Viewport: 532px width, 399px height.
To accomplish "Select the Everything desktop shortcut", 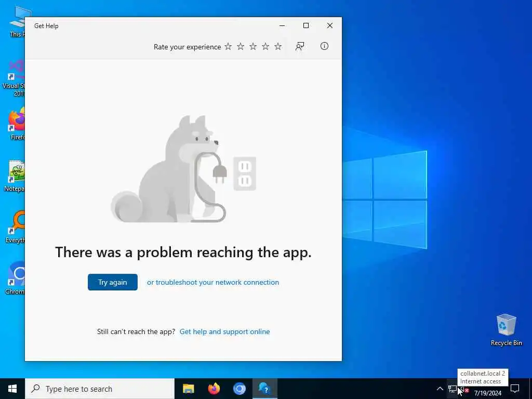I will pyautogui.click(x=15, y=227).
